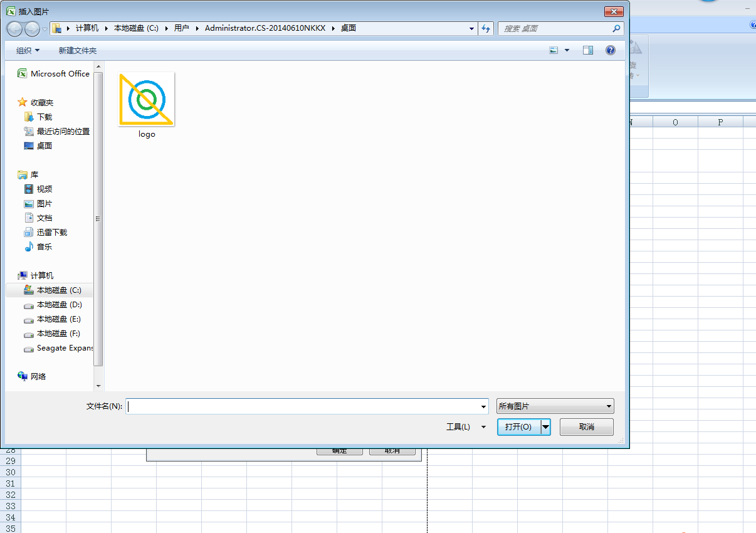Open the 所有图片 file type dropdown
The height and width of the screenshot is (533, 756).
pos(555,406)
